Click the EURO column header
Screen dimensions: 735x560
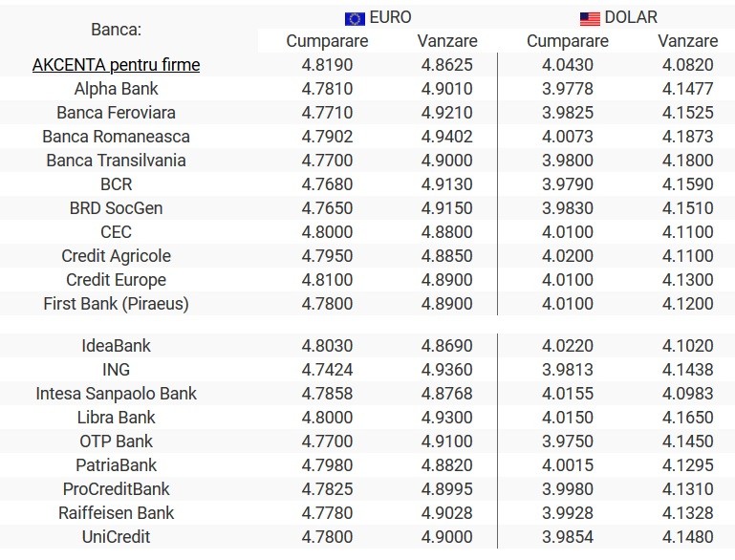[x=390, y=17]
